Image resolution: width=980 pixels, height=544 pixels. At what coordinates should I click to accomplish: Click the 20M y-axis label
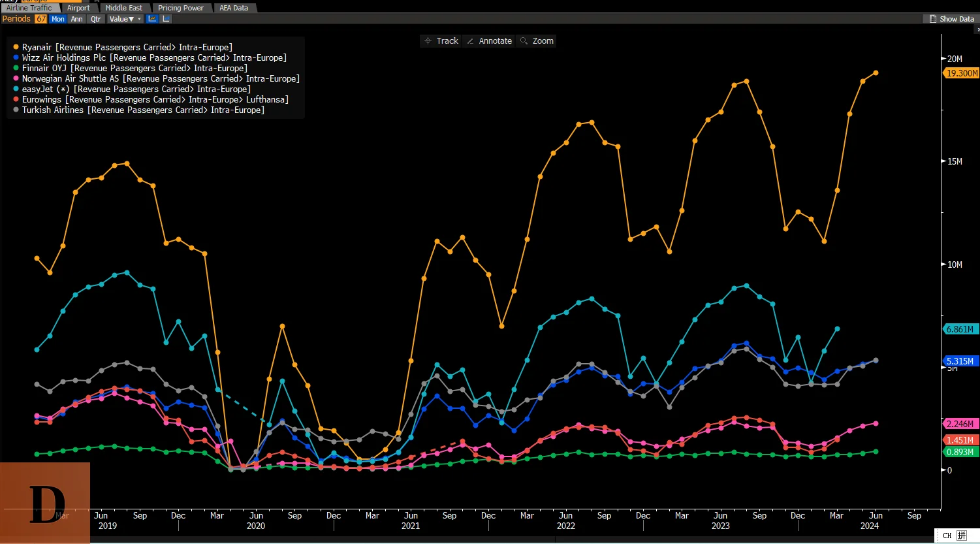tap(955, 59)
